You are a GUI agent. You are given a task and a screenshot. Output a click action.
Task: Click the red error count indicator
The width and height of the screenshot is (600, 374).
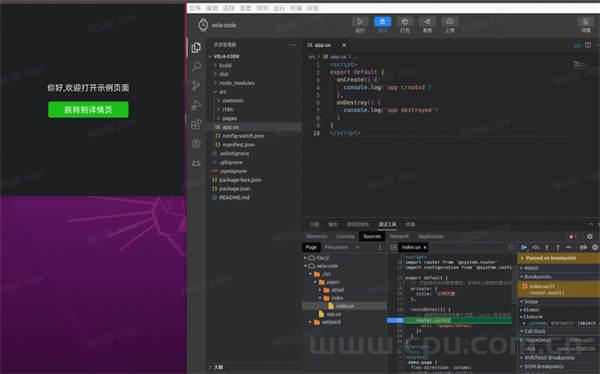point(572,237)
